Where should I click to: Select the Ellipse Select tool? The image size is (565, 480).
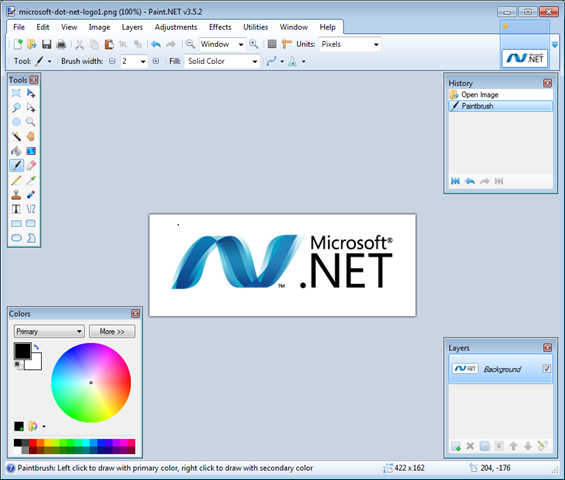pos(16,122)
